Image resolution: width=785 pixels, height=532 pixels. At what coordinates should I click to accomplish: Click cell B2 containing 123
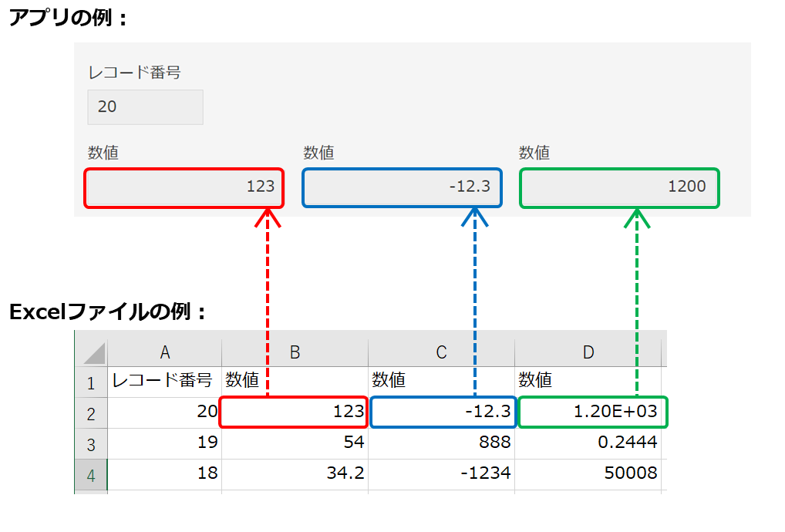293,412
